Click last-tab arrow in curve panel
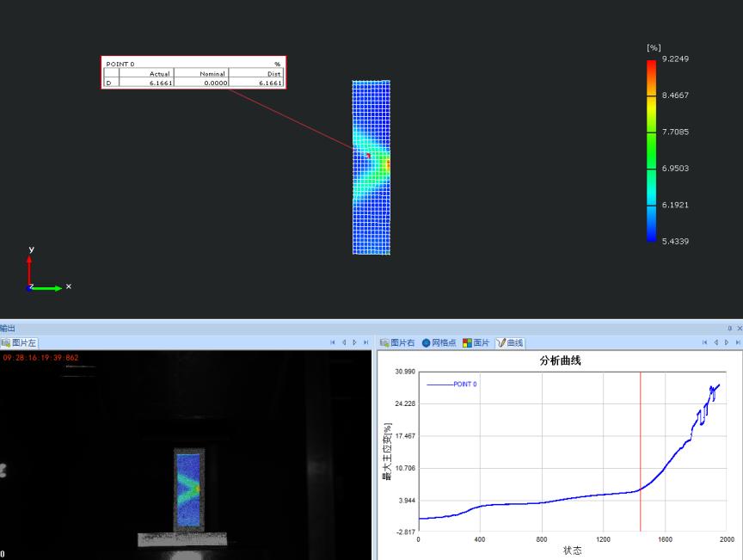This screenshot has height=560, width=743. (737, 342)
